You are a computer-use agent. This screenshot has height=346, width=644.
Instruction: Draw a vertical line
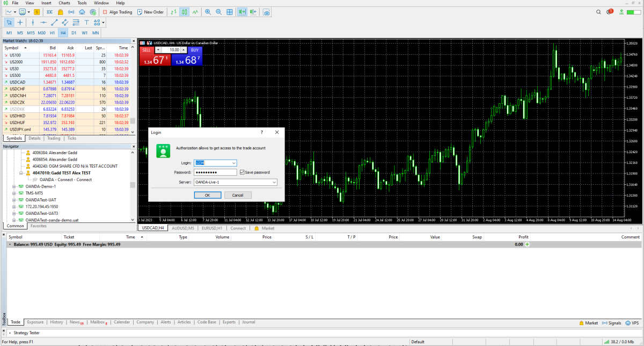coord(33,23)
